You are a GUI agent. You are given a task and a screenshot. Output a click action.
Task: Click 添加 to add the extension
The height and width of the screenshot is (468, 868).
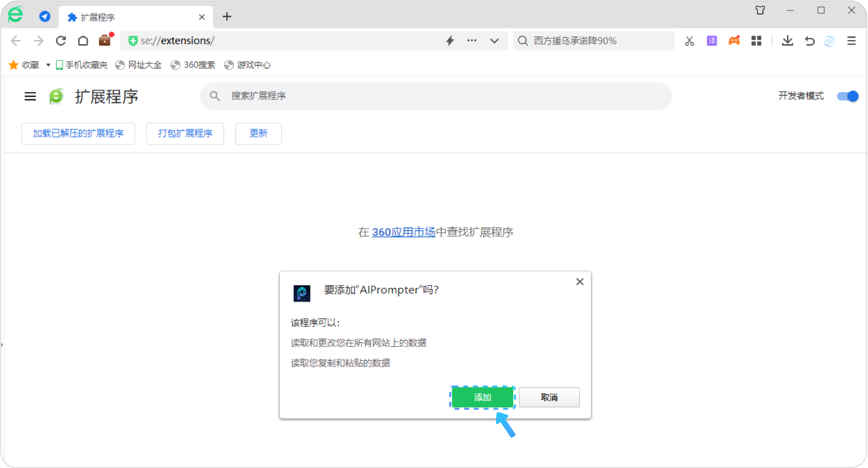(483, 397)
